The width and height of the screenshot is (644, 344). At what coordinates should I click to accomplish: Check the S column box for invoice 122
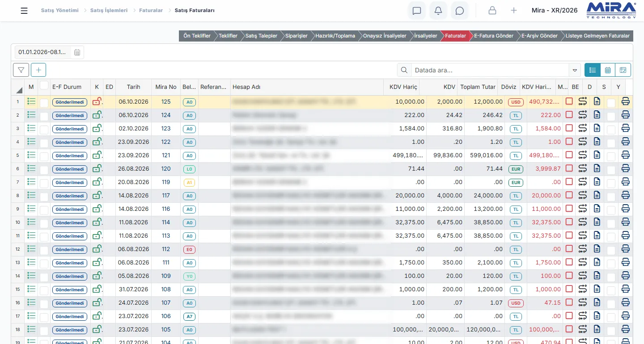click(611, 143)
